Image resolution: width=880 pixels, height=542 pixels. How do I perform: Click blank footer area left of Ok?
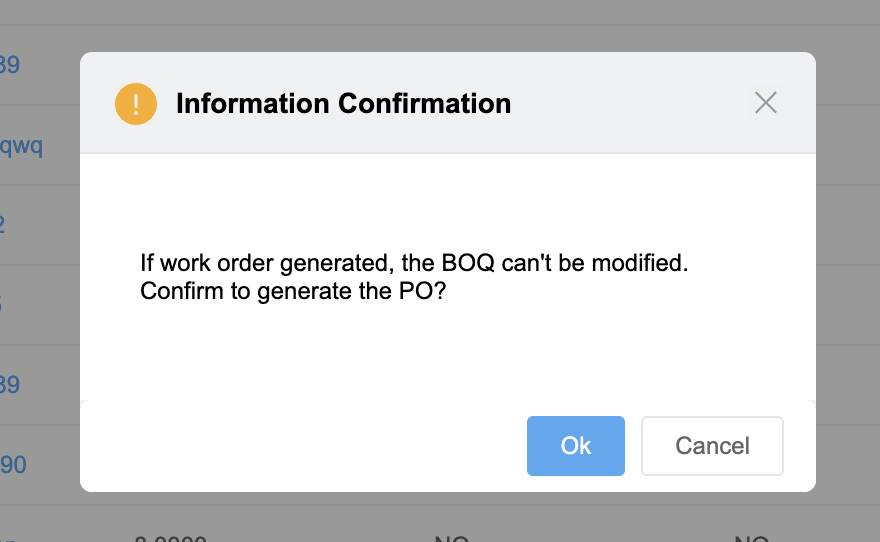(303, 445)
